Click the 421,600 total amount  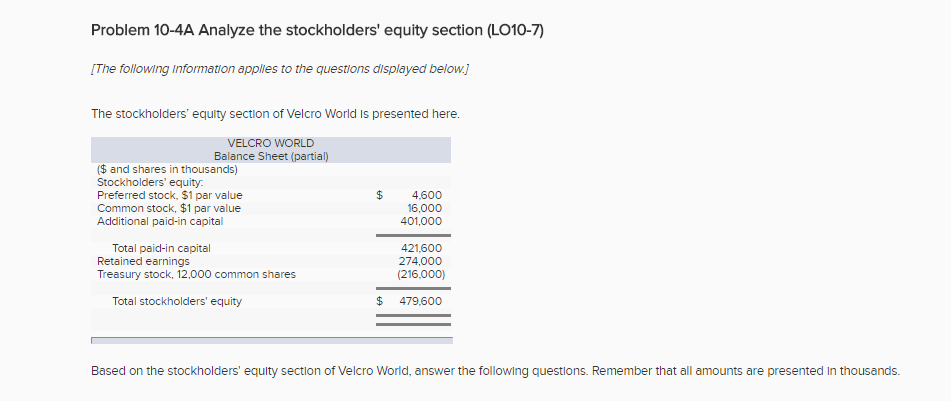421,248
